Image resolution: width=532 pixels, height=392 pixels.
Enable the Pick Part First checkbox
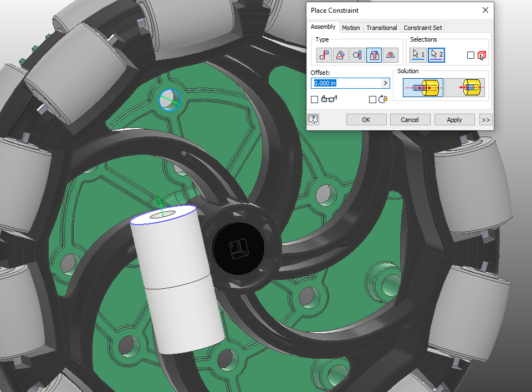click(470, 55)
